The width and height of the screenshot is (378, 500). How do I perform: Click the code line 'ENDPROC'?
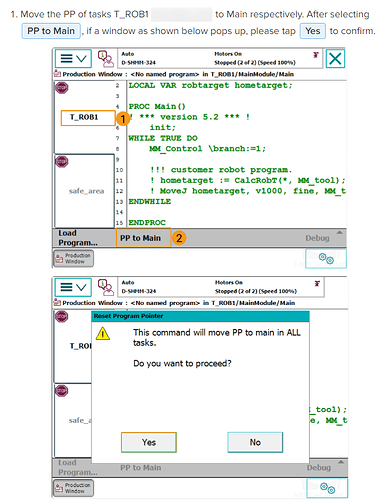coord(147,223)
